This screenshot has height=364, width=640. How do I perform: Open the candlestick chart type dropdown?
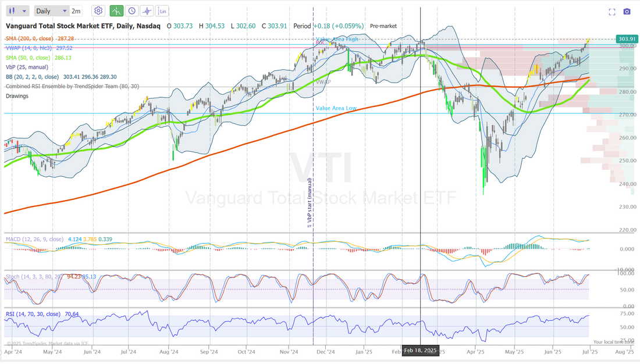coord(17,11)
